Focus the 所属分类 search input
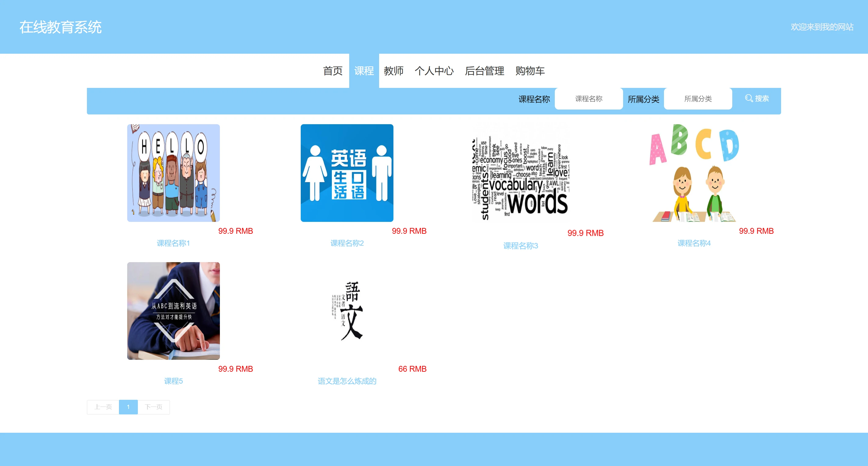 [698, 99]
